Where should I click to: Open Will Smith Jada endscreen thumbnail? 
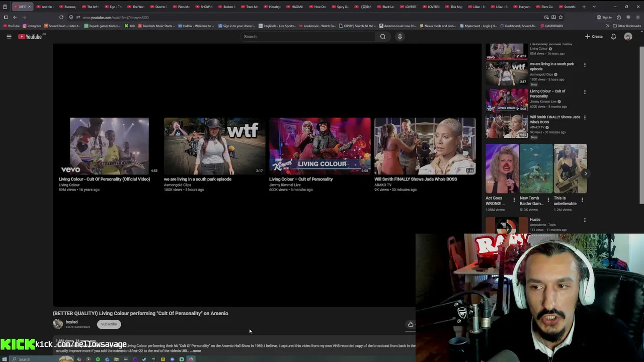pos(425,146)
